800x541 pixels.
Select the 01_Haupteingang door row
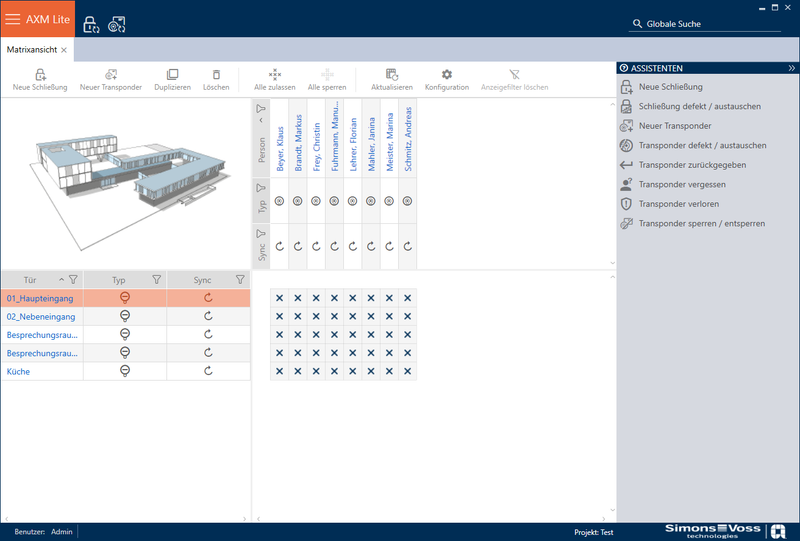point(126,298)
